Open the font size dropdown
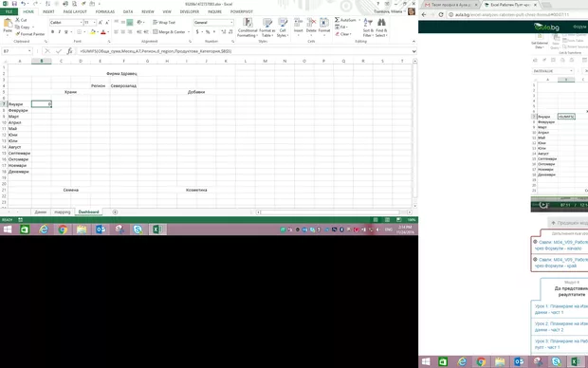Viewport: 588px width, 368px height. (94, 23)
